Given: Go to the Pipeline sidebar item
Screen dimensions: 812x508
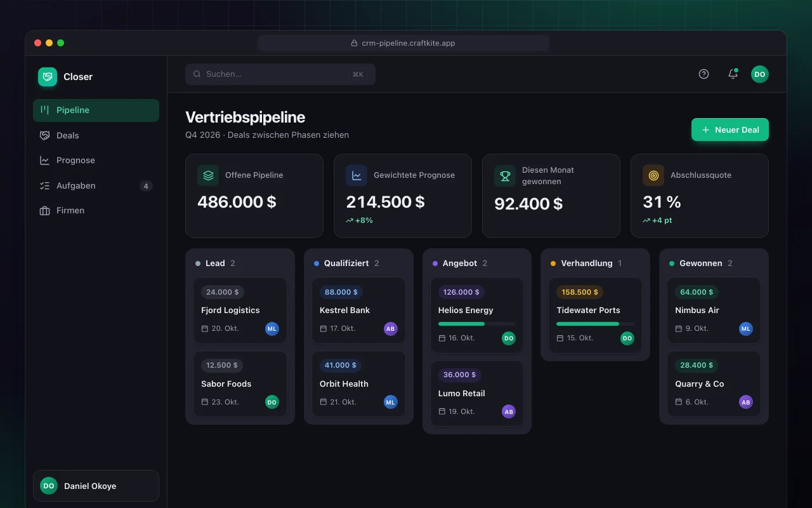Looking at the screenshot, I should (96, 110).
